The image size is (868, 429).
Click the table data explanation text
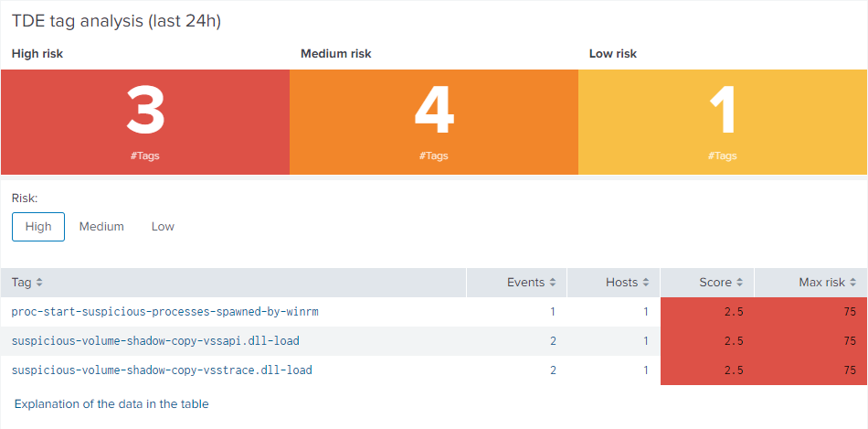(x=111, y=403)
